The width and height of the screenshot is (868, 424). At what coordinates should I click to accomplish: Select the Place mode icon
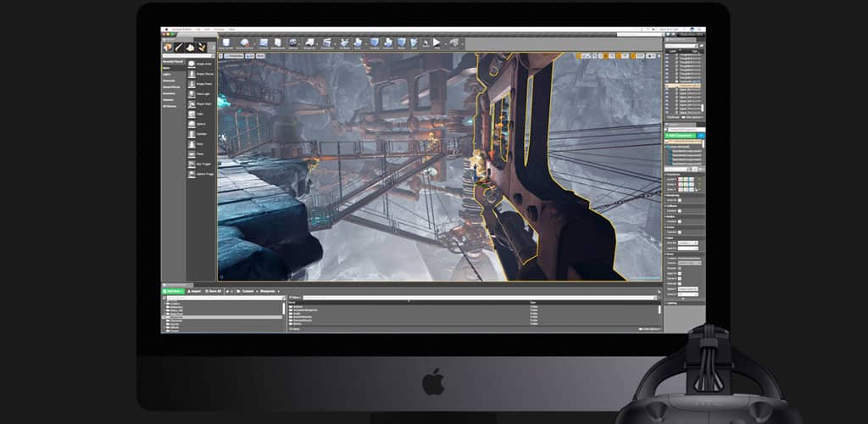coord(168,47)
